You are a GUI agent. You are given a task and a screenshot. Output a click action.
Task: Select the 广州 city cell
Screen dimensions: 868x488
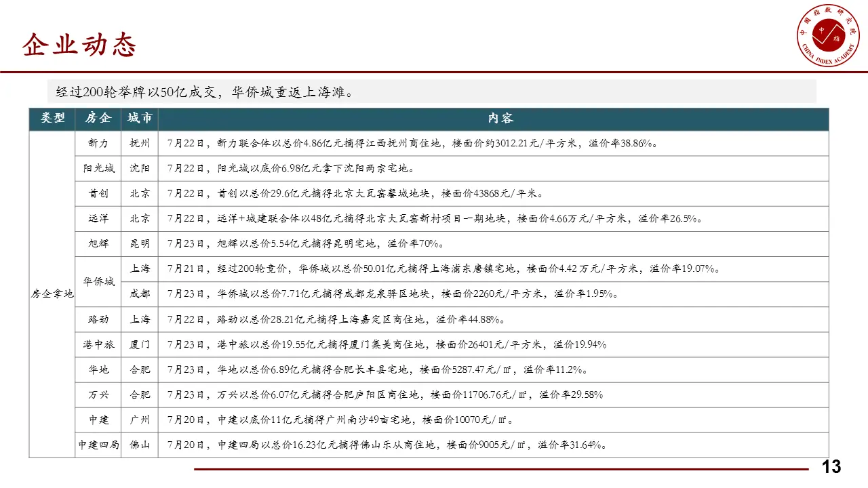[x=140, y=420]
